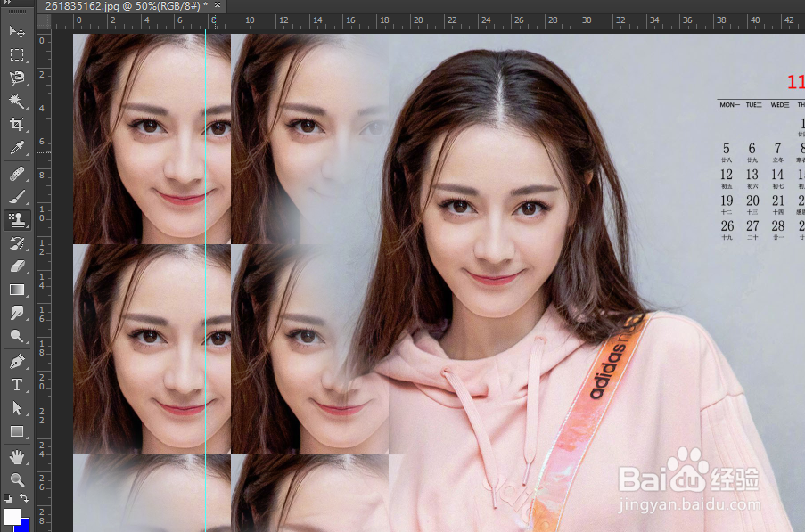Click the red month number 11
805x532 pixels.
click(796, 82)
